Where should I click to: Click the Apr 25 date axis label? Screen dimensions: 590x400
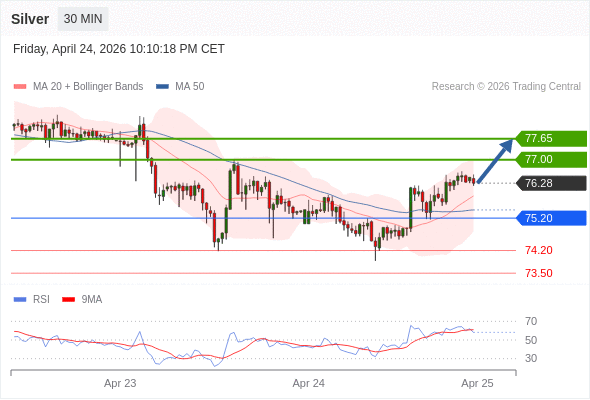click(477, 383)
